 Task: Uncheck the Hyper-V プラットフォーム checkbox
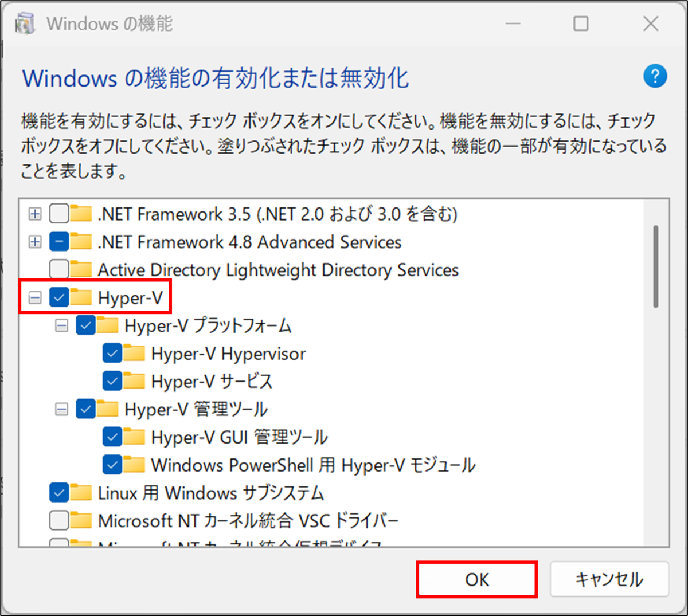click(85, 325)
